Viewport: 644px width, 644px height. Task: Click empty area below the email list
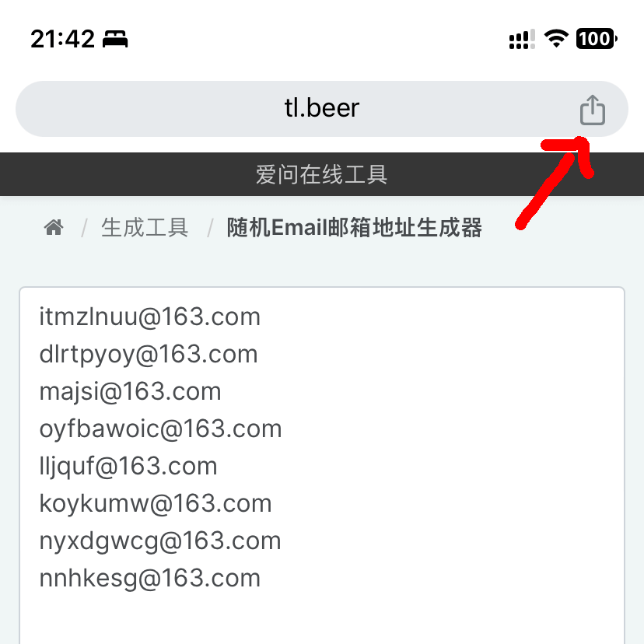[x=322, y=618]
